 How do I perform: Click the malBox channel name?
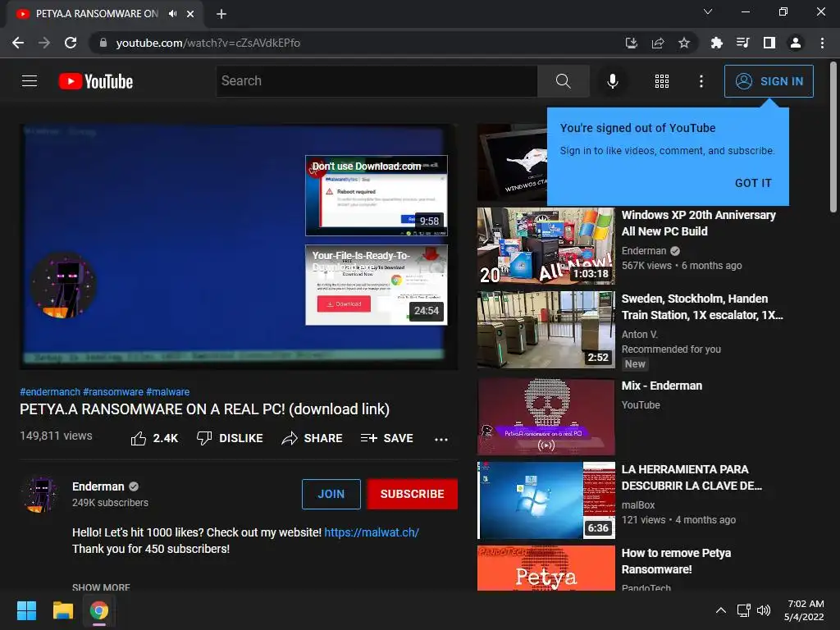click(x=638, y=505)
